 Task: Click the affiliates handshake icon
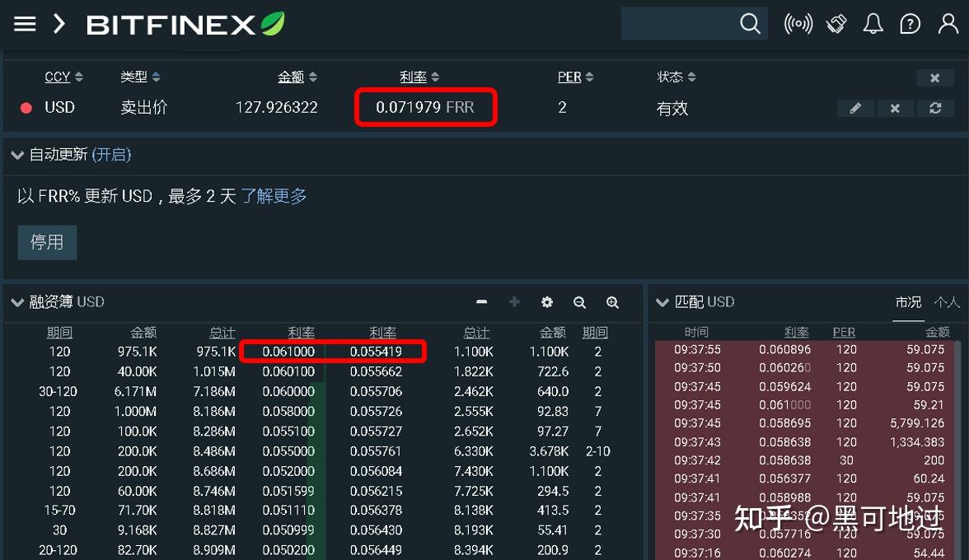pos(836,23)
